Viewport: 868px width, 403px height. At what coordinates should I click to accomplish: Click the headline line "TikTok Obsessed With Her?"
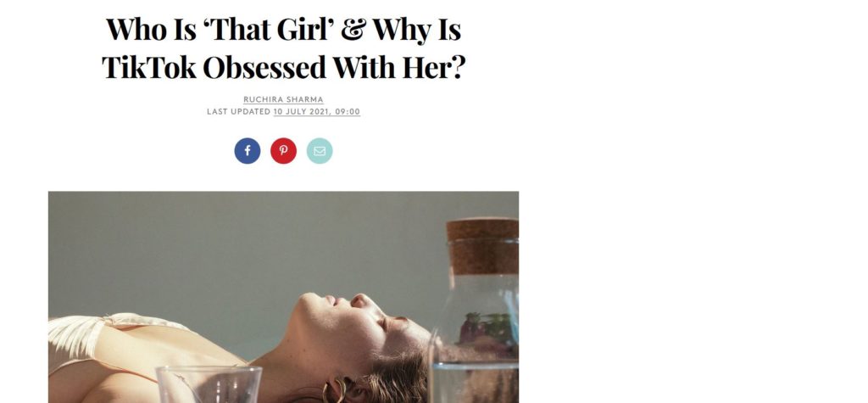[x=283, y=68]
